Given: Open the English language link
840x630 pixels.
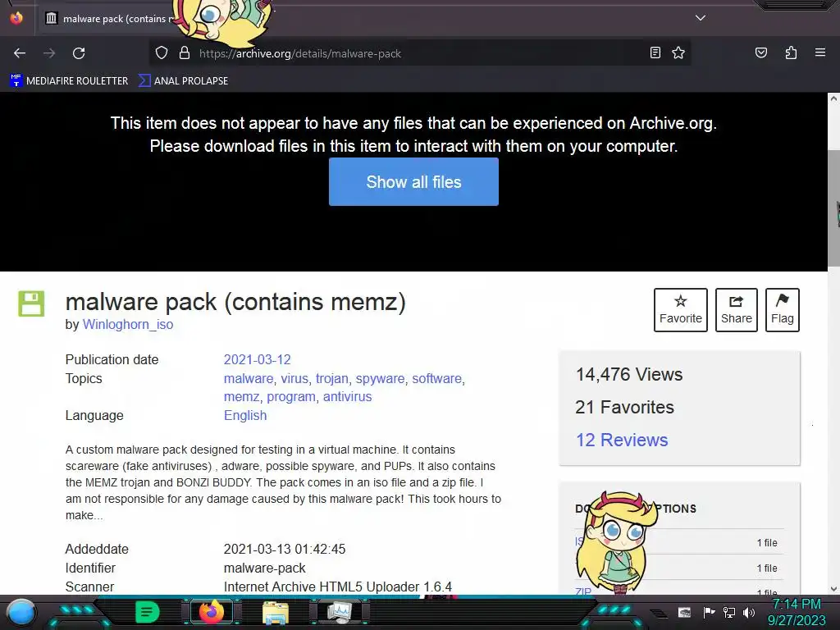Looking at the screenshot, I should (244, 415).
